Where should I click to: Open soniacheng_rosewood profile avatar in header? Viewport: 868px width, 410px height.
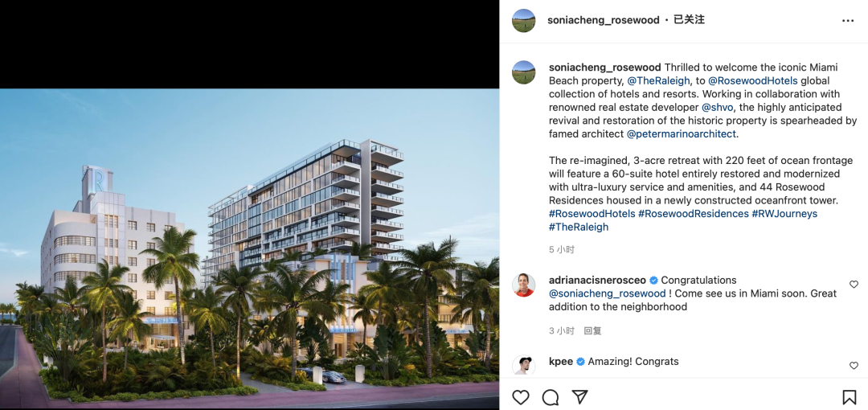[x=524, y=21]
